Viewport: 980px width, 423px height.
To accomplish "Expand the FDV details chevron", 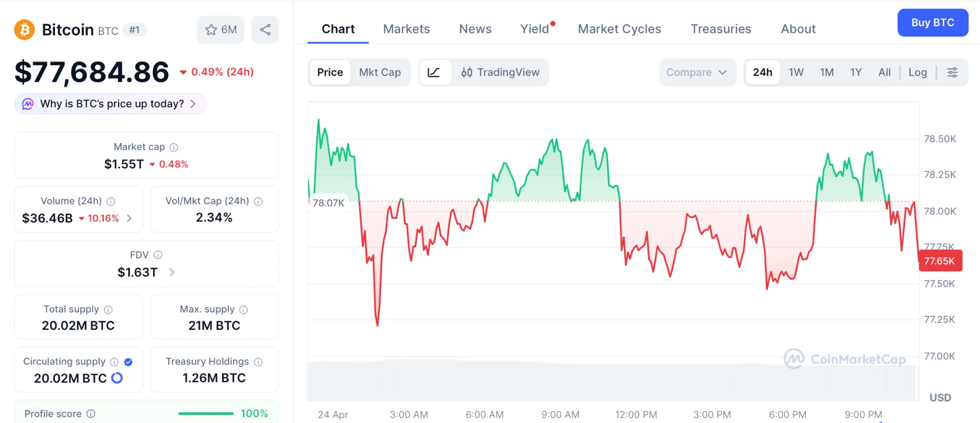I will [172, 272].
